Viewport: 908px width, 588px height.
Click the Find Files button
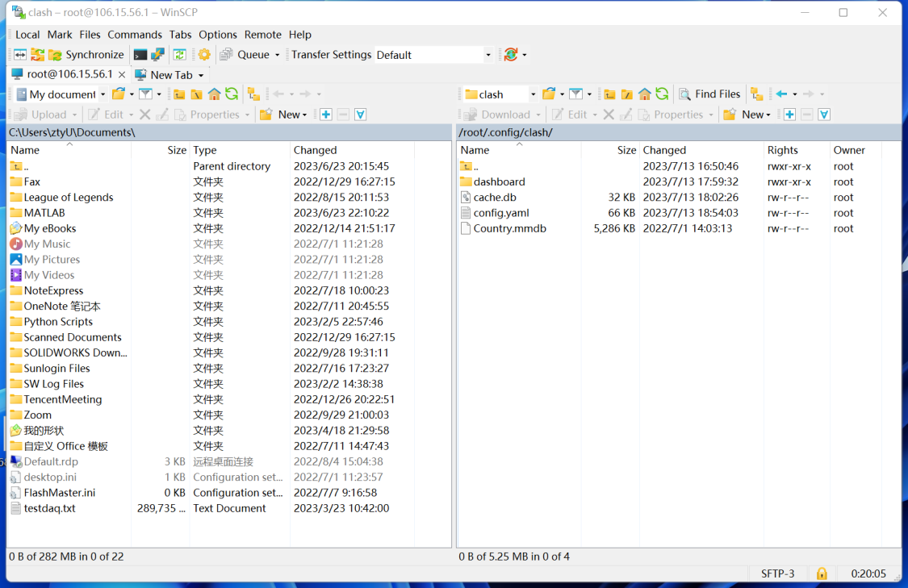pos(710,94)
